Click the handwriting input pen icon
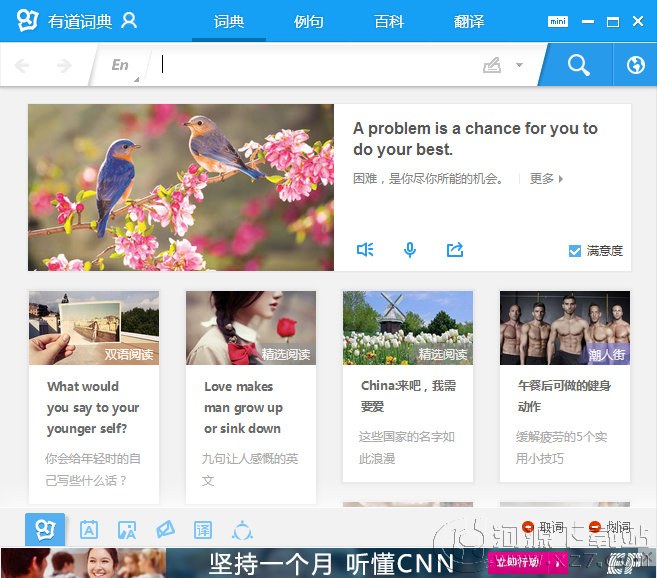This screenshot has width=657, height=578. [x=491, y=65]
